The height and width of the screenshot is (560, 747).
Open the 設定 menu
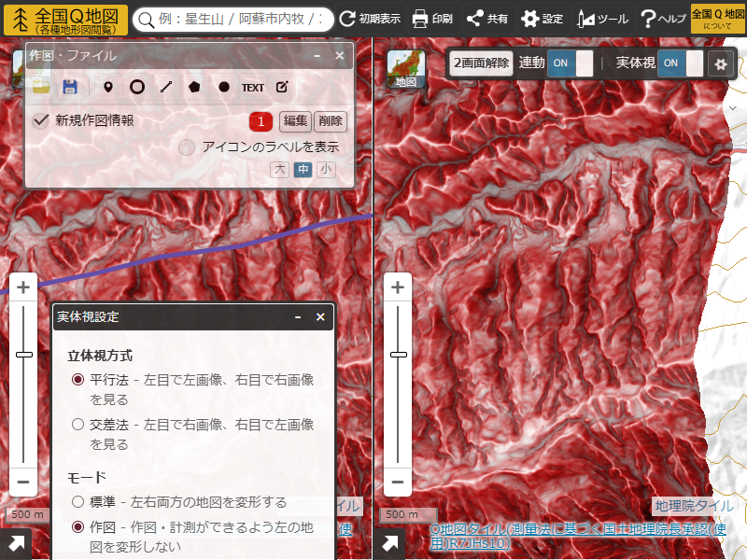(543, 18)
